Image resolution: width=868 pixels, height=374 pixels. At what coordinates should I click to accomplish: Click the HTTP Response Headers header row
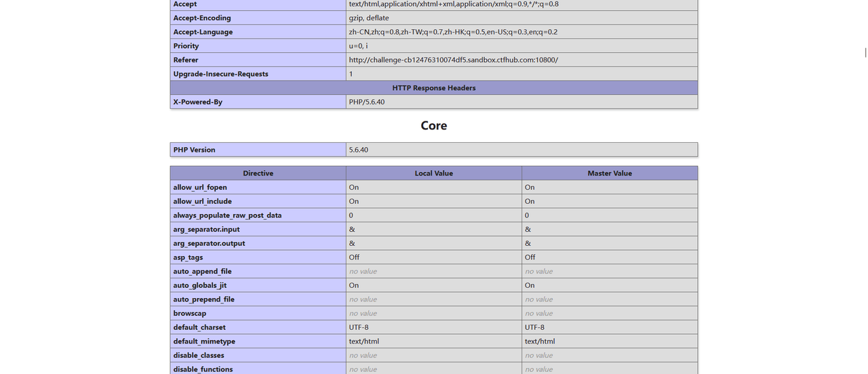pyautogui.click(x=433, y=88)
